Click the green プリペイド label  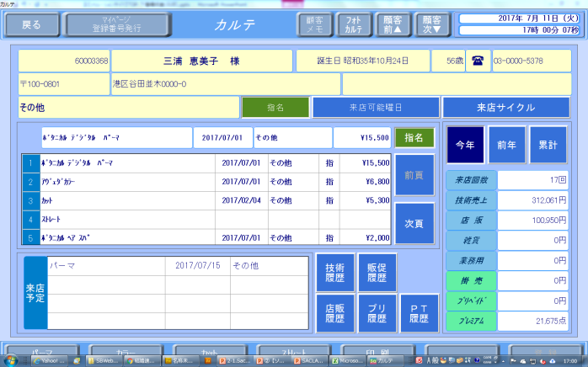tap(472, 301)
